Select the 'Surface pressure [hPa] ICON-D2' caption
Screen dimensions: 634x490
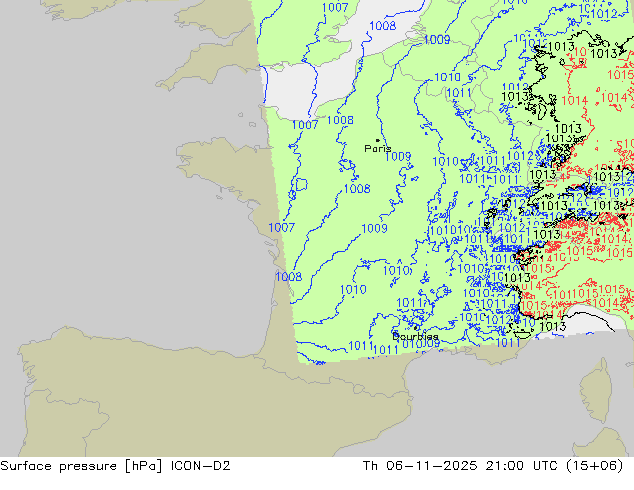[115, 466]
